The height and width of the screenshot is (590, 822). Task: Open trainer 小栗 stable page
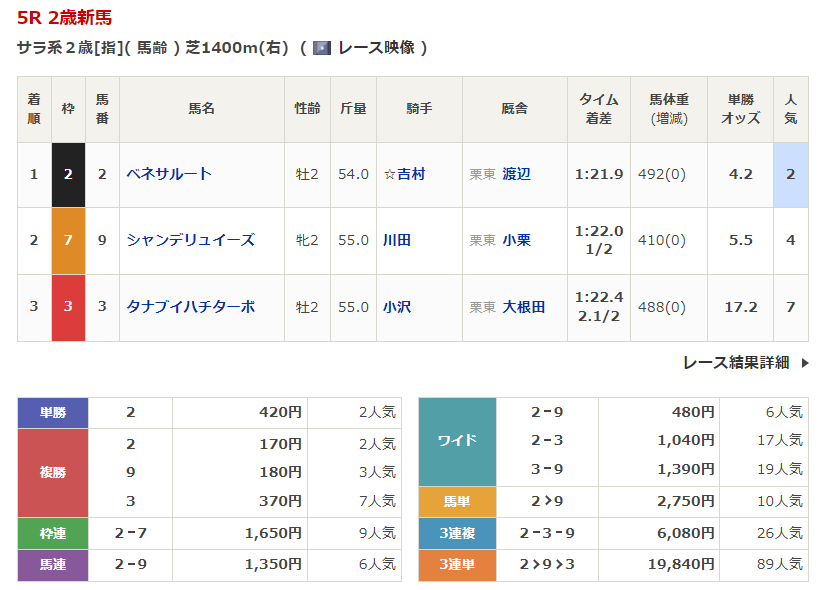click(516, 240)
